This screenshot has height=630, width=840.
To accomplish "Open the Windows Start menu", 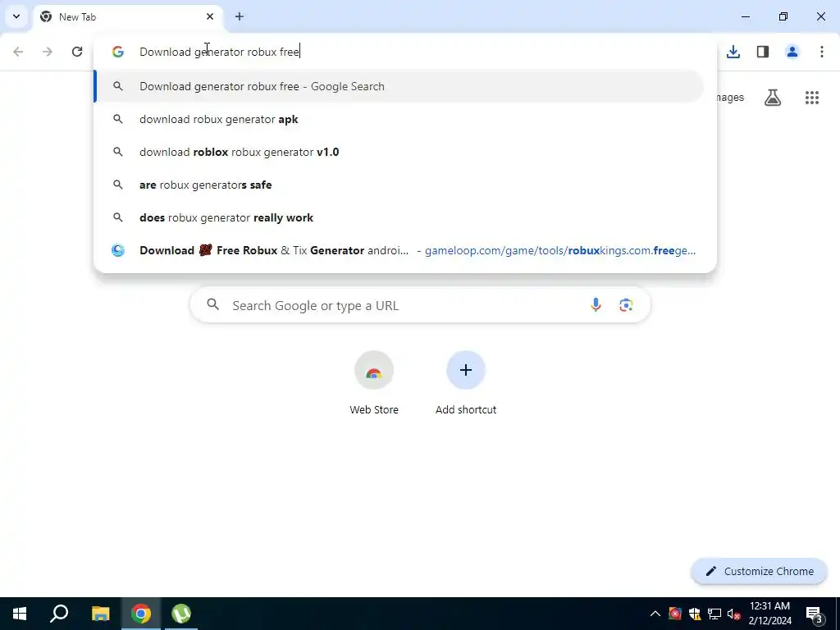I will coord(20,614).
